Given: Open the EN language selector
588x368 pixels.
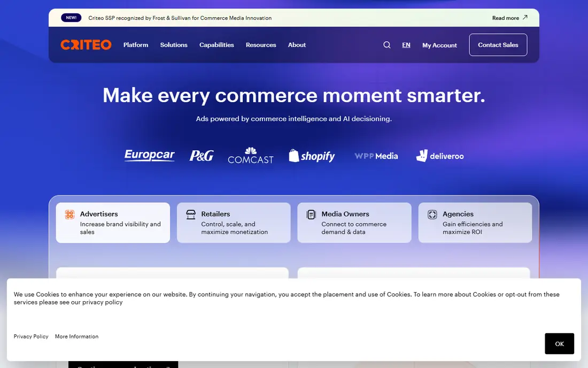Looking at the screenshot, I should (x=406, y=45).
